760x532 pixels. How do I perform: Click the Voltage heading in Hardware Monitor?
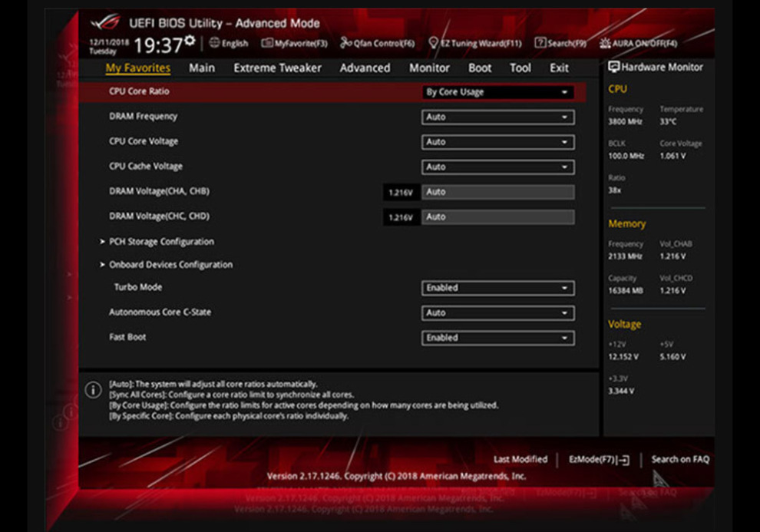(625, 324)
